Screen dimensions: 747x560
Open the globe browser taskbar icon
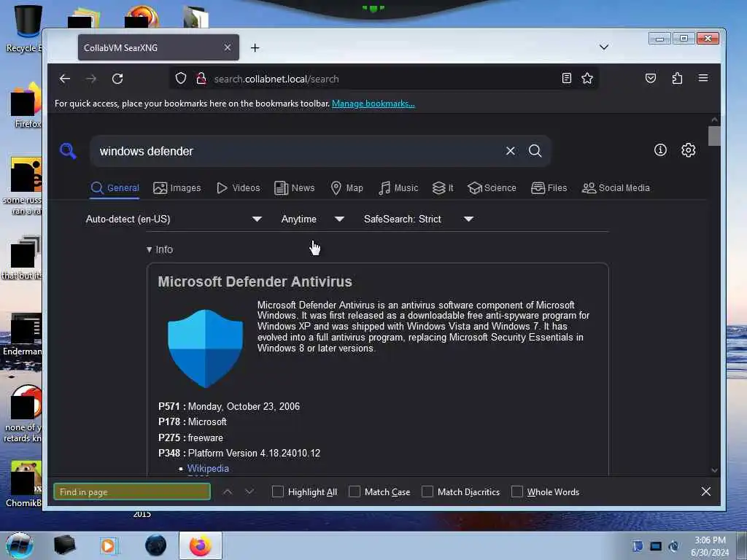pyautogui.click(x=156, y=545)
